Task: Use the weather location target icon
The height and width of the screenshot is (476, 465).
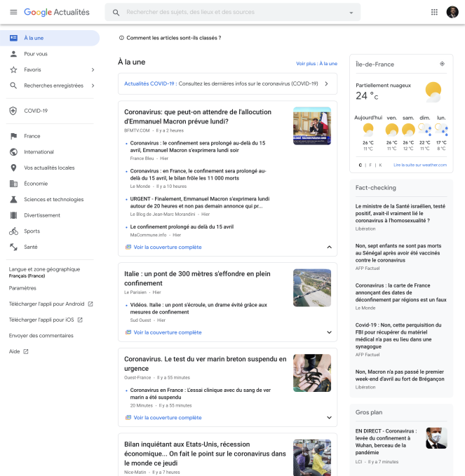Action: coord(443,64)
